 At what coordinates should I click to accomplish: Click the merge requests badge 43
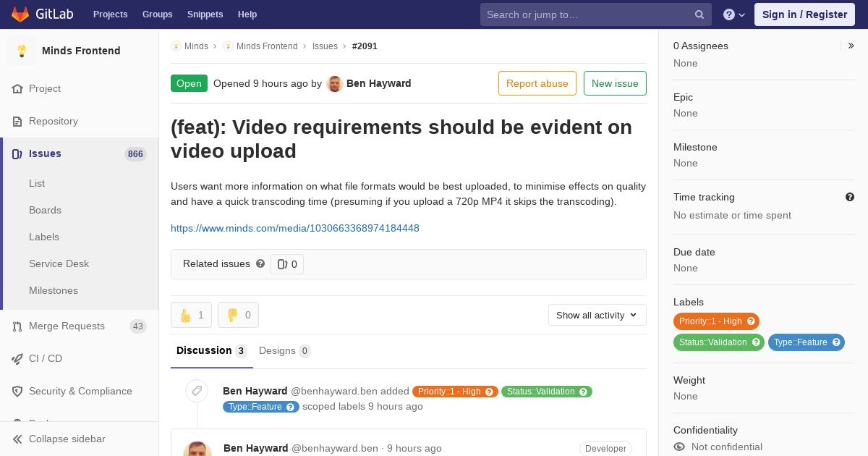click(x=138, y=326)
